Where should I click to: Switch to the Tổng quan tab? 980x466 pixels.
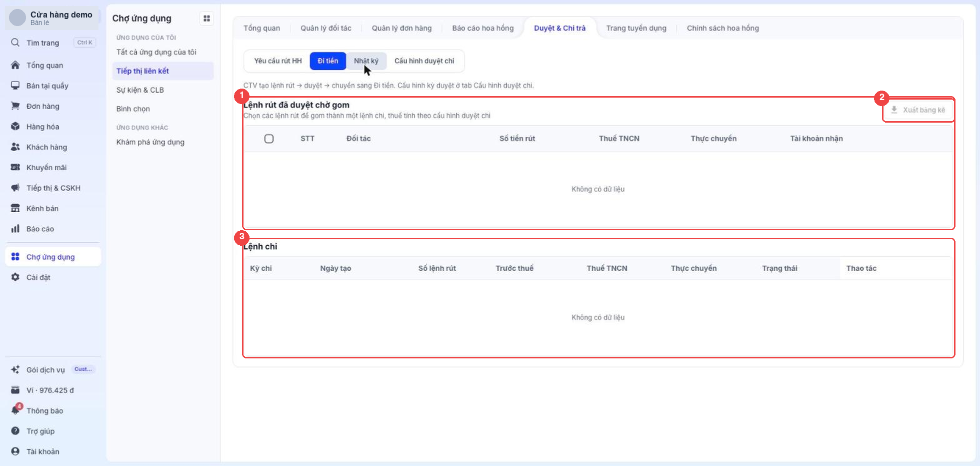coord(261,28)
